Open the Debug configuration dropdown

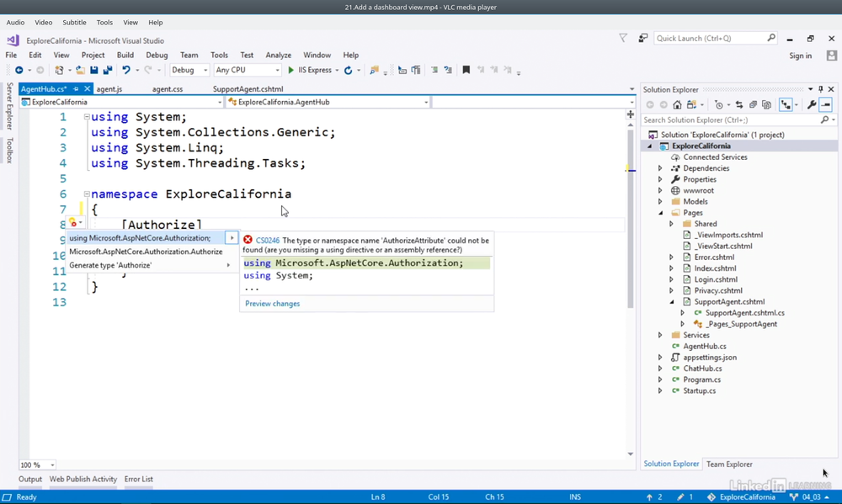189,71
